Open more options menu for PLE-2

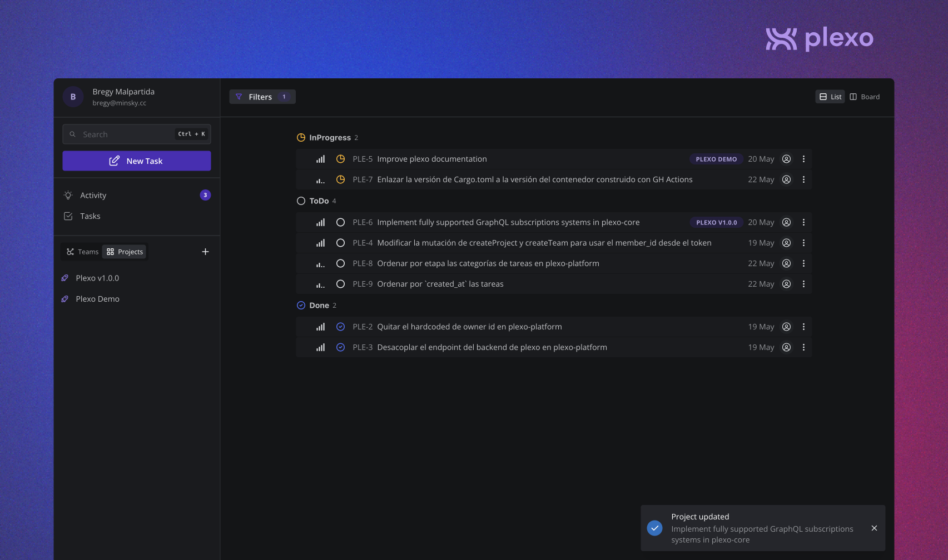point(803,327)
